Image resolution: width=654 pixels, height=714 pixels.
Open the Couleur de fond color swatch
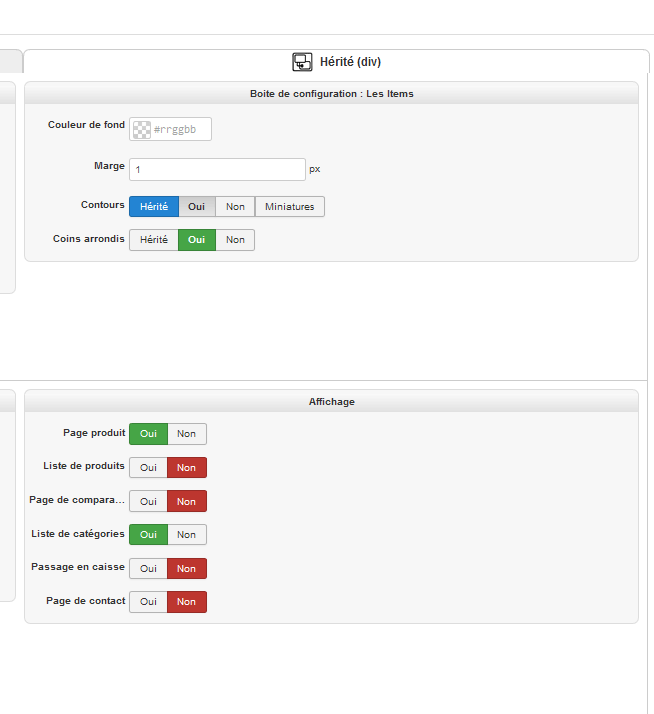tap(142, 129)
